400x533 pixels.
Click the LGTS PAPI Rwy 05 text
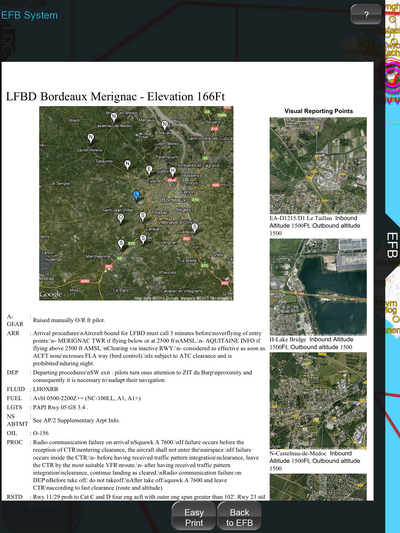click(60, 407)
